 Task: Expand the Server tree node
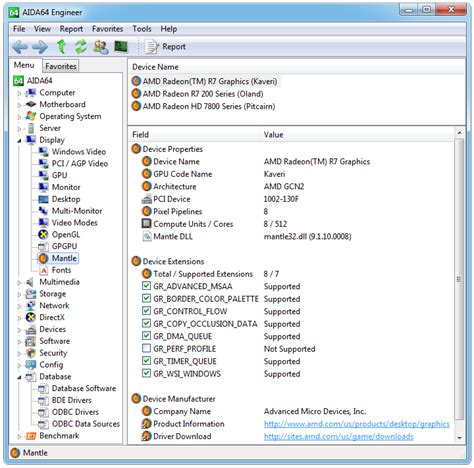19,129
